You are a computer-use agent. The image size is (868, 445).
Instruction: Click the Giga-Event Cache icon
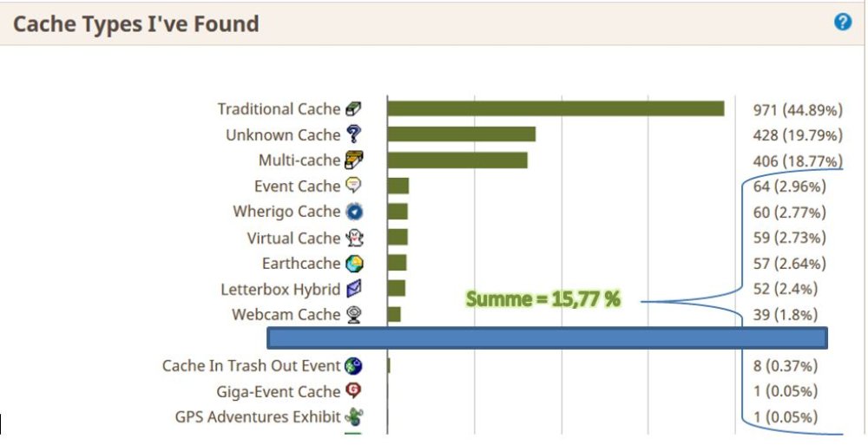point(353,391)
